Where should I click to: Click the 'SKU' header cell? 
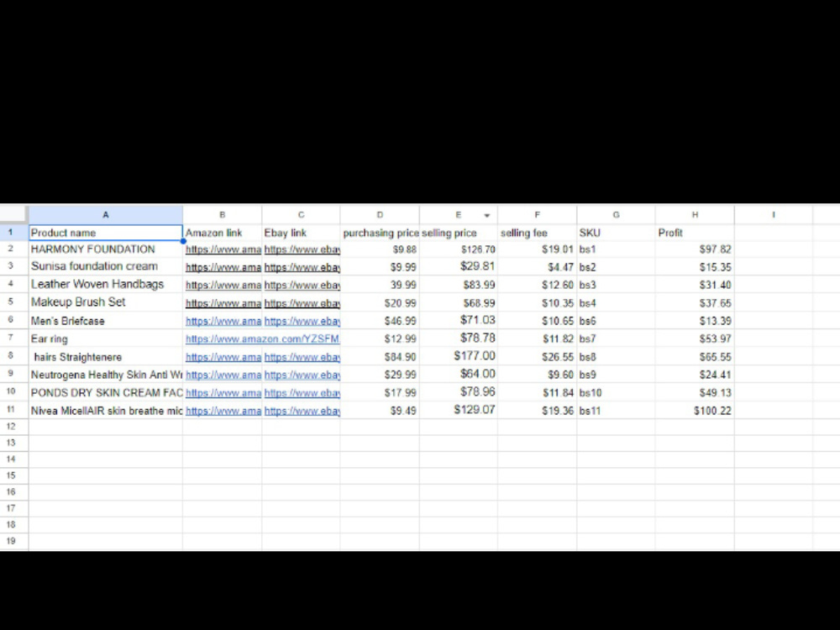point(616,233)
